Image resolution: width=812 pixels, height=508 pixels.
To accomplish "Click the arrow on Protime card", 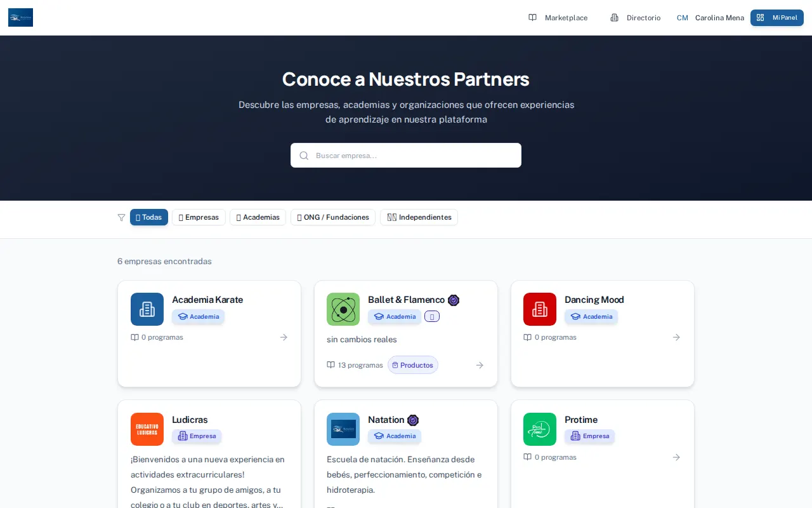I will (x=676, y=457).
